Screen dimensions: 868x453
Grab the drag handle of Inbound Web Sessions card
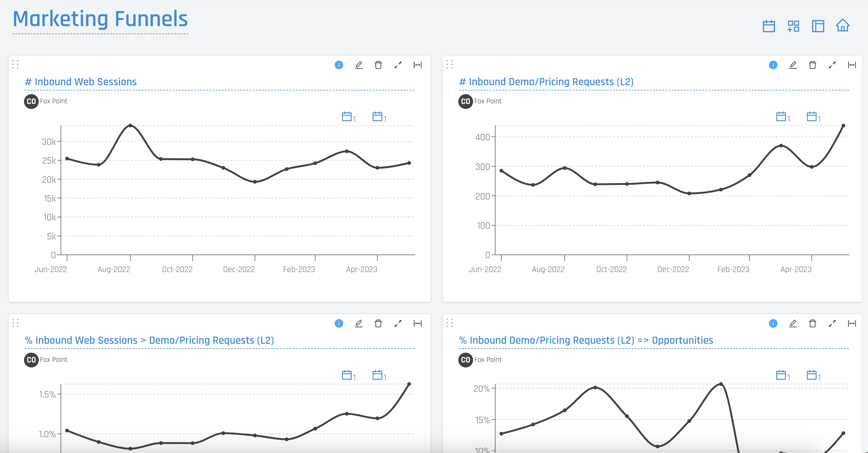15,64
